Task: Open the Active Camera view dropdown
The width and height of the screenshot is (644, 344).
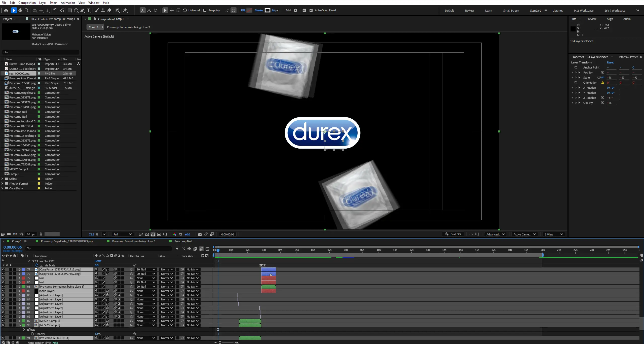Action: (524, 234)
